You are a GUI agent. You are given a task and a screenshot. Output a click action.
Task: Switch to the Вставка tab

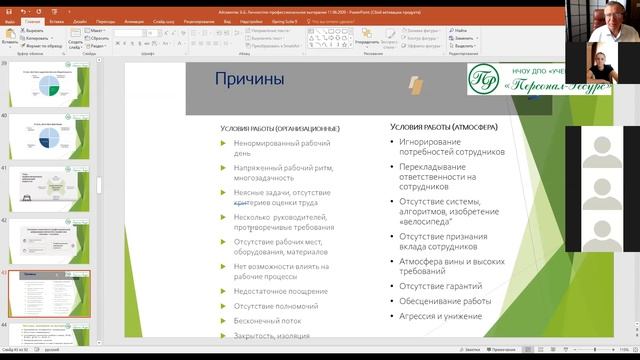57,22
